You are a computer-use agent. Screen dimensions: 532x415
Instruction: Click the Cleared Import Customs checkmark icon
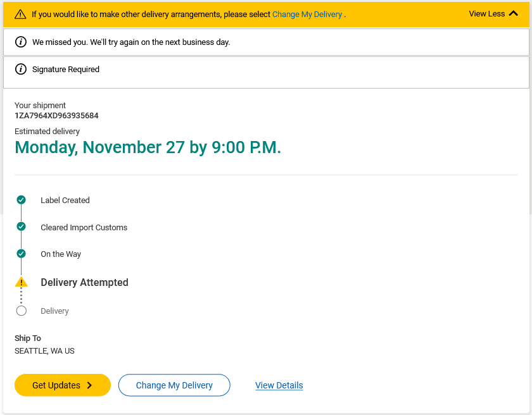[21, 226]
